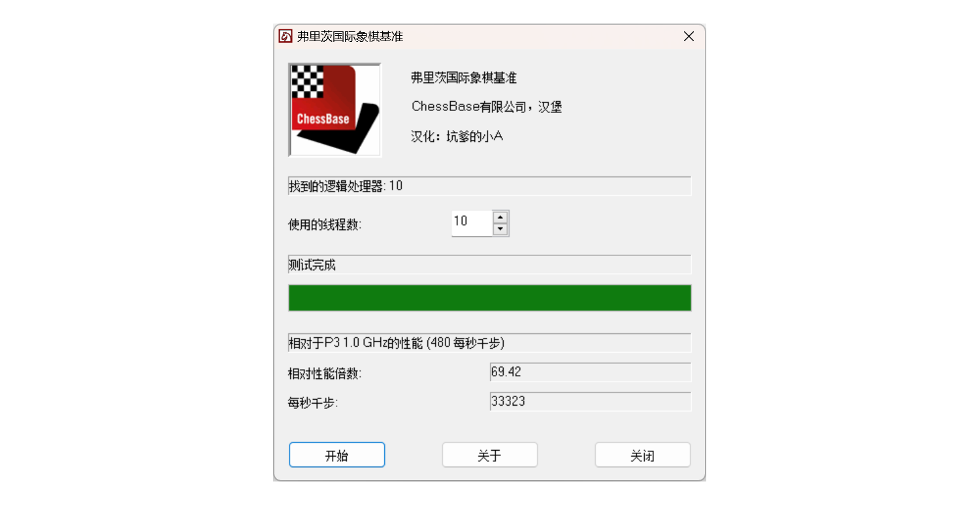Click the title bar text 弗里茨国际象棋基准
The width and height of the screenshot is (980, 505).
point(350,37)
